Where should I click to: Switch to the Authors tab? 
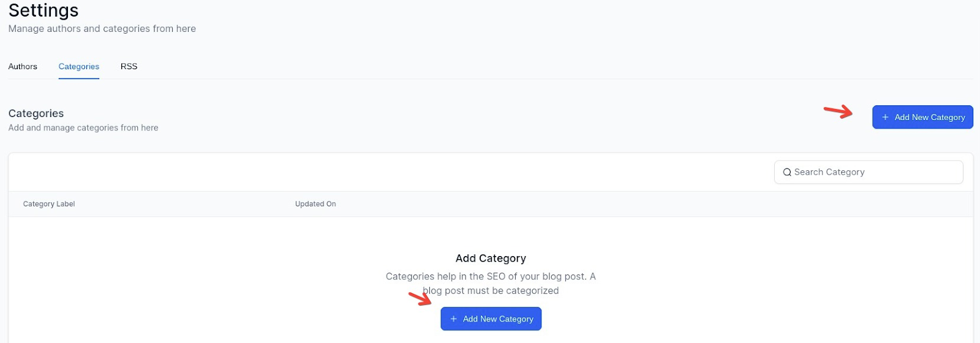click(x=23, y=66)
